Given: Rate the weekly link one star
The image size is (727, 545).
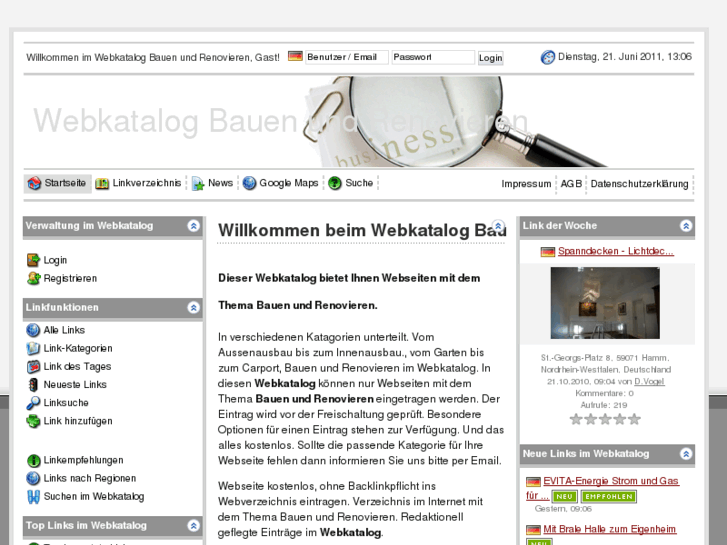Looking at the screenshot, I should point(576,419).
